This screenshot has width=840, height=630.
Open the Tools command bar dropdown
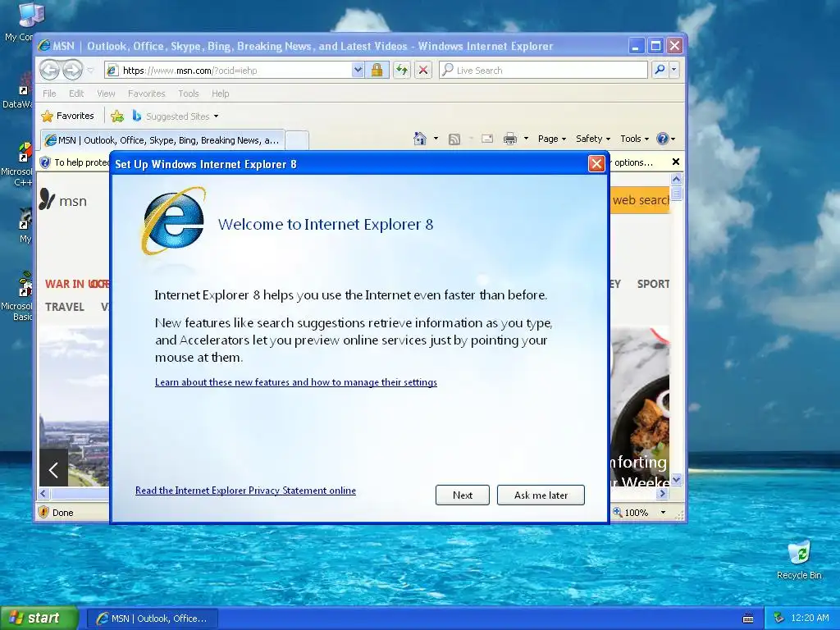634,139
